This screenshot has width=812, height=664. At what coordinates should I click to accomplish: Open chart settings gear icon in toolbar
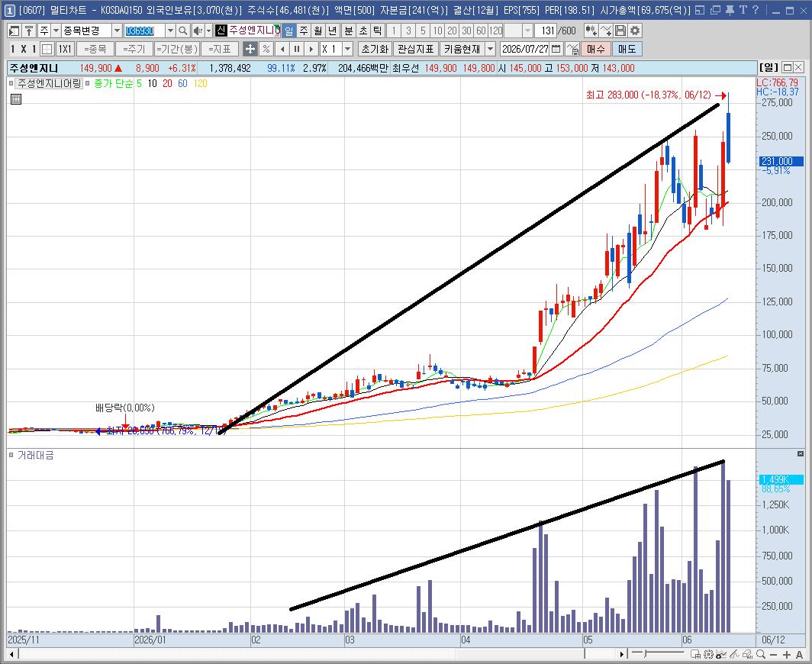coord(634,31)
